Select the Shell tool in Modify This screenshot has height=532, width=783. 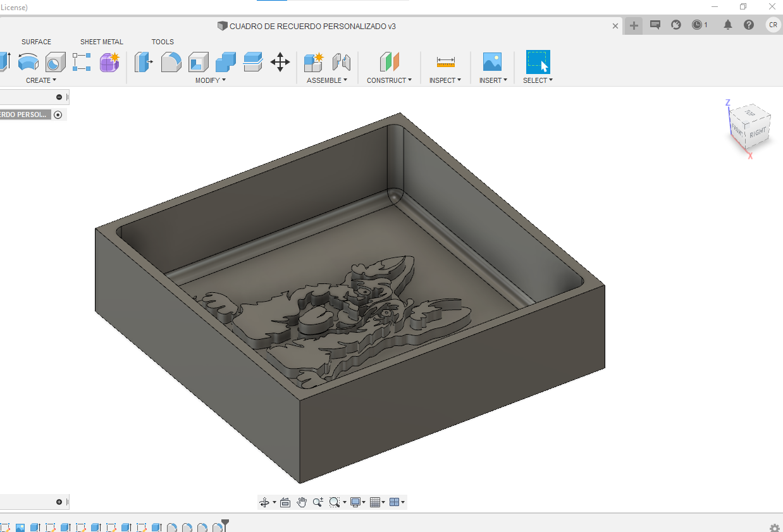(199, 62)
